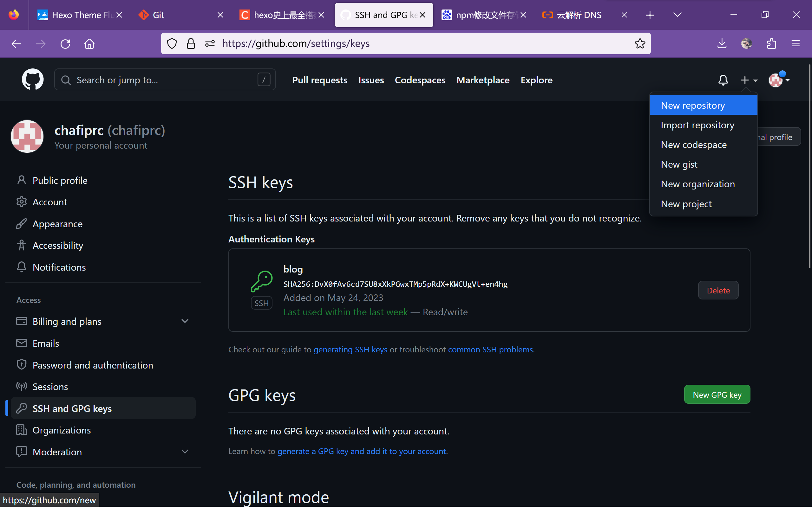
Task: Open Firefox extensions puzzle icon
Action: 771,44
